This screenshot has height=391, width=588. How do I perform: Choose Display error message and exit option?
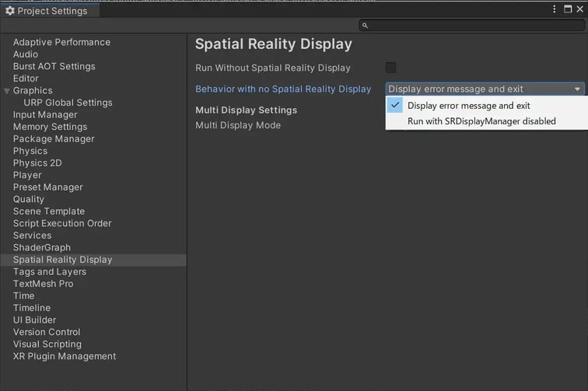click(x=487, y=106)
